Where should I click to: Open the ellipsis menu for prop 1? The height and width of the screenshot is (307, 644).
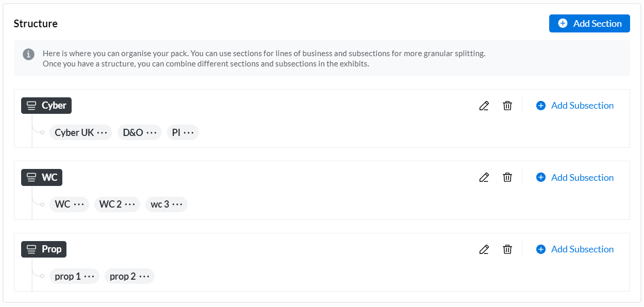tap(89, 277)
